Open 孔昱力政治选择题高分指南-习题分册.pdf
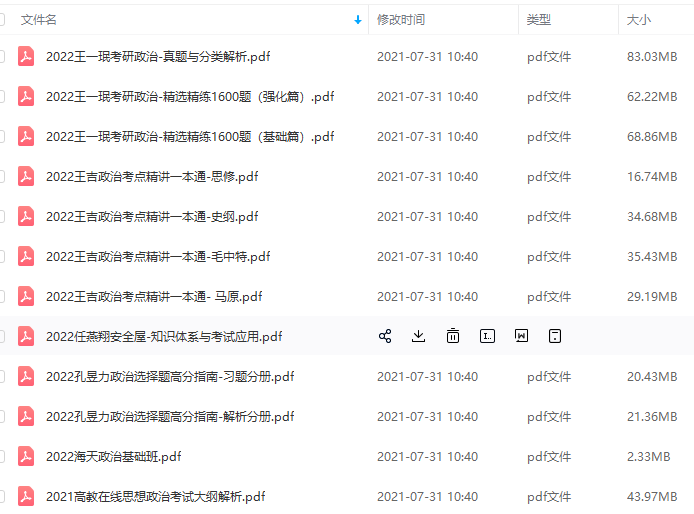This screenshot has height=514, width=694. [169, 376]
